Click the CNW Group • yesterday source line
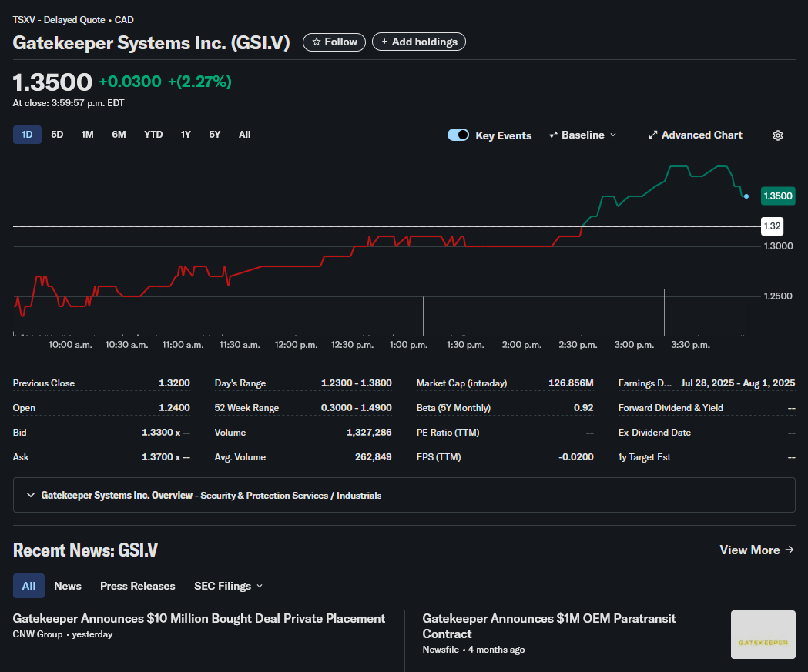Viewport: 808px width, 672px height. coord(63,634)
